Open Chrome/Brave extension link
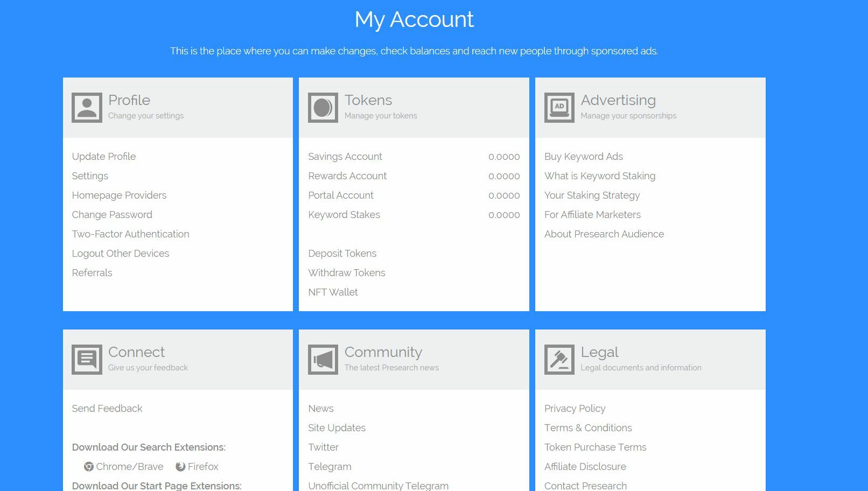 click(130, 467)
